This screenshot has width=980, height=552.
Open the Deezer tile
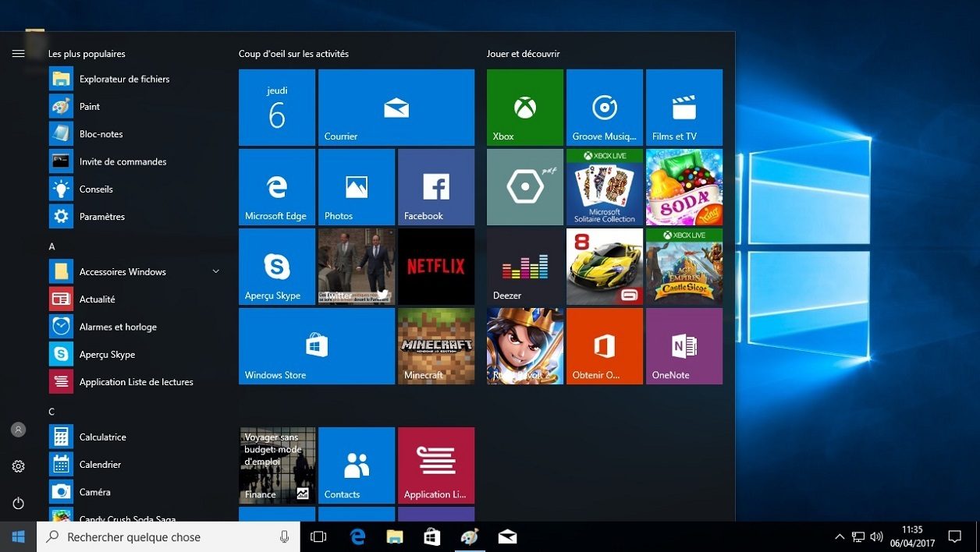(x=525, y=267)
